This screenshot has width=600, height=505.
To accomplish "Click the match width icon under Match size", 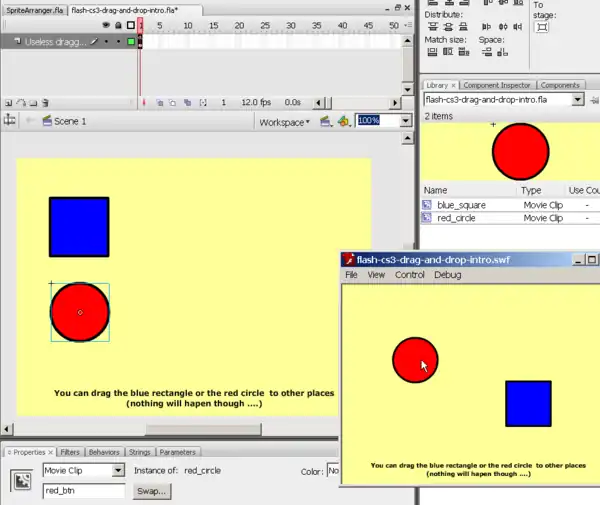I will (x=432, y=53).
